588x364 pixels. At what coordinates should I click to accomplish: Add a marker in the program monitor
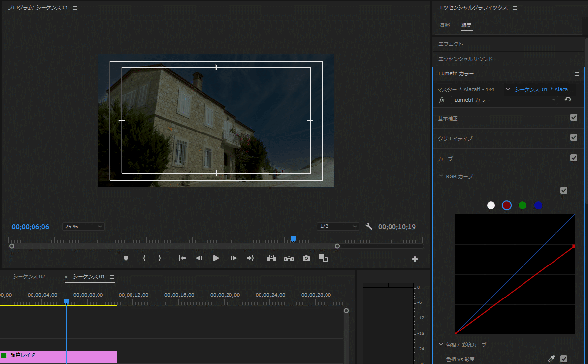126,258
